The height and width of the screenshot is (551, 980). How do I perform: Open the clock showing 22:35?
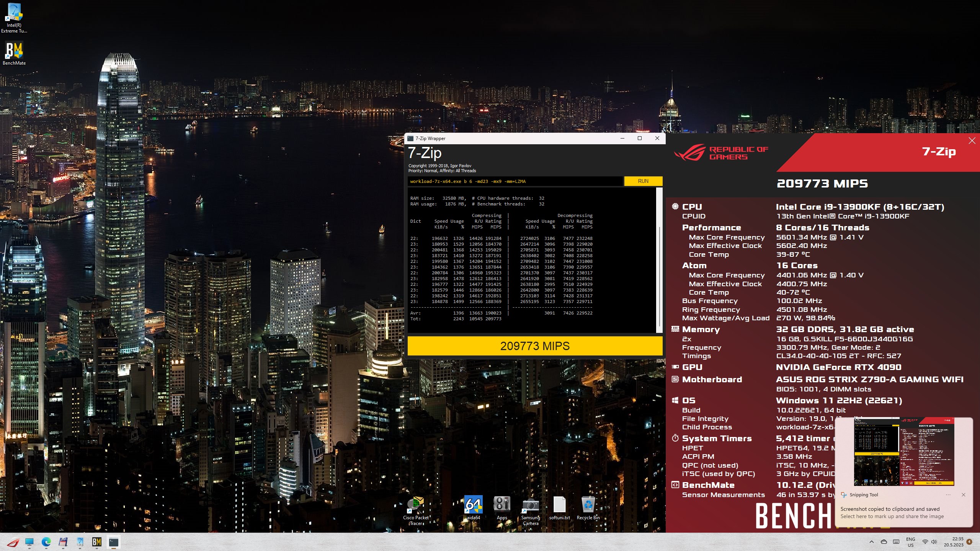point(954,542)
